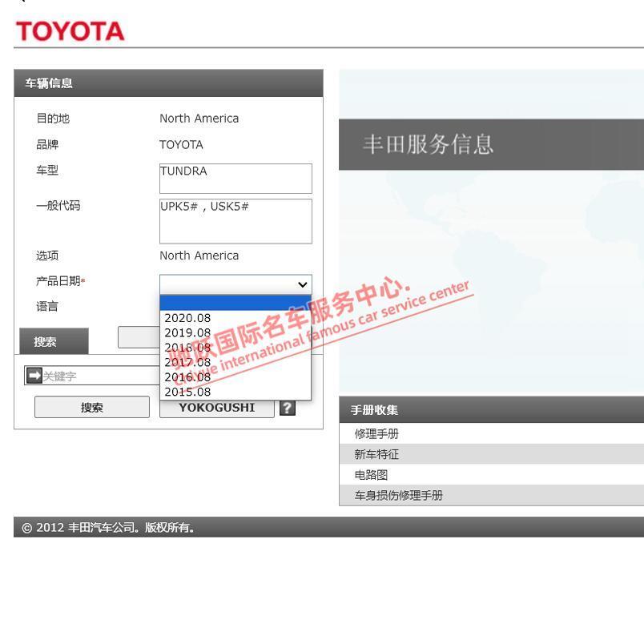Click the TOYOTA logo
The image size is (644, 644).
[70, 31]
